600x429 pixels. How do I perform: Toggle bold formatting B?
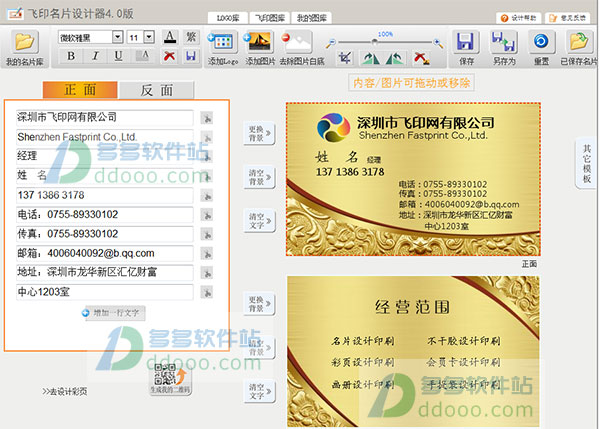click(x=71, y=56)
